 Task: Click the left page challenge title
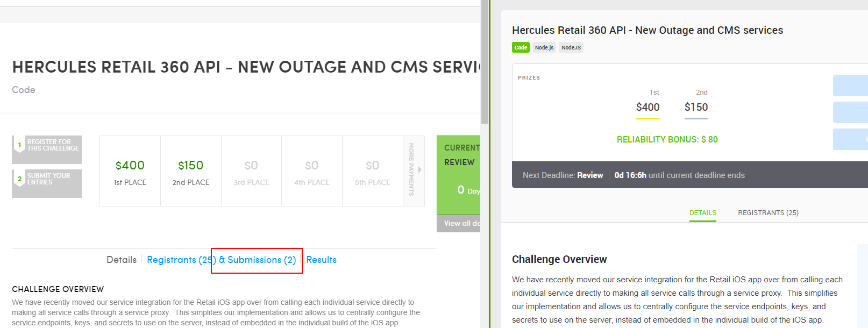(x=246, y=67)
